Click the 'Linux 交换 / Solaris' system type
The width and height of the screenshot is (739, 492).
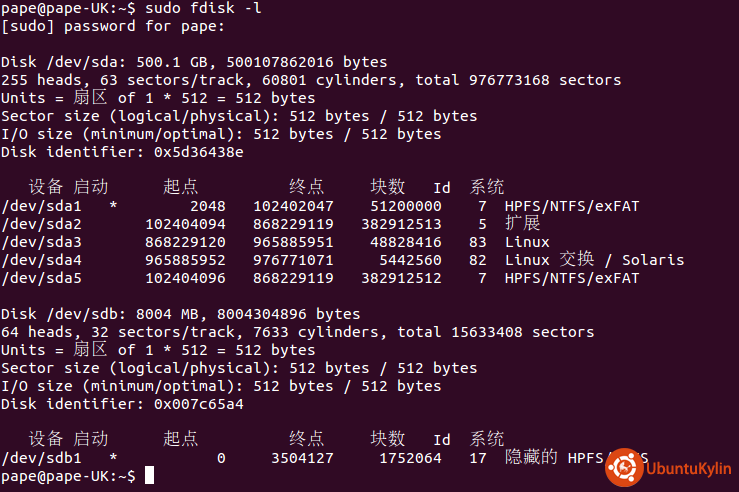click(594, 260)
